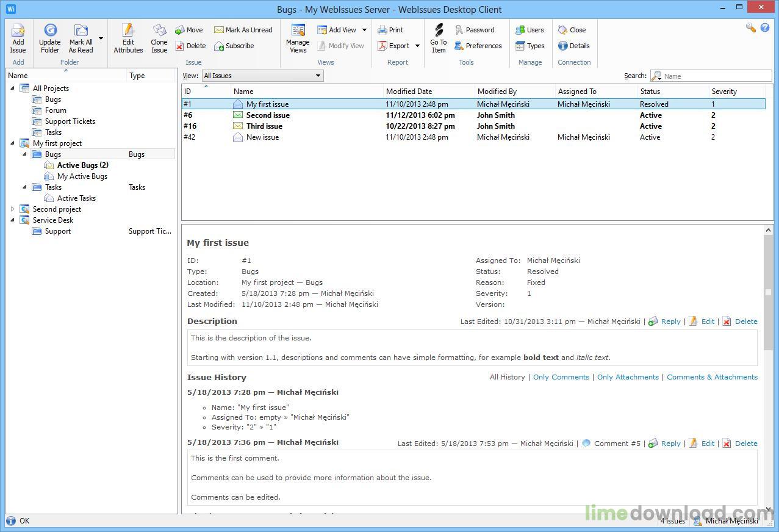Collapse the All Projects tree node
Viewport: 779px width, 532px height.
pyautogui.click(x=13, y=88)
